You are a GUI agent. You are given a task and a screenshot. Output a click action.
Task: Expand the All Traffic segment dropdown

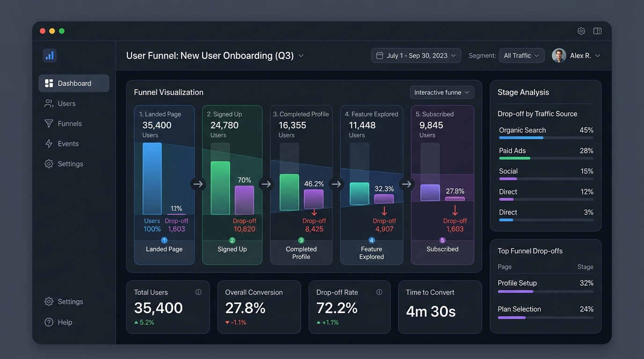coord(522,56)
